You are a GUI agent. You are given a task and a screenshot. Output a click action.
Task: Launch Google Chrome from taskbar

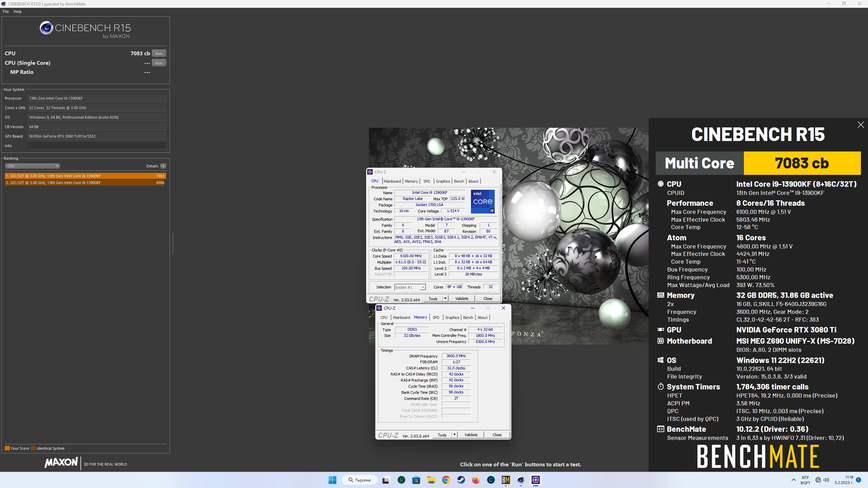(446, 480)
